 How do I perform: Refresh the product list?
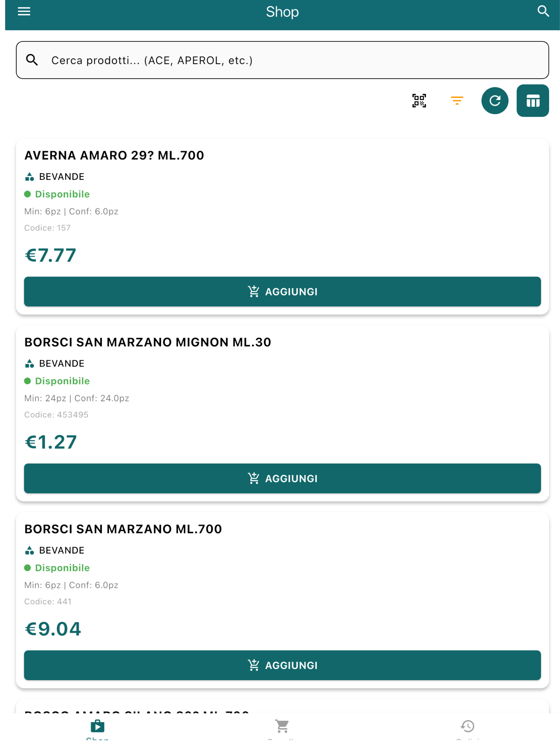[x=495, y=101]
